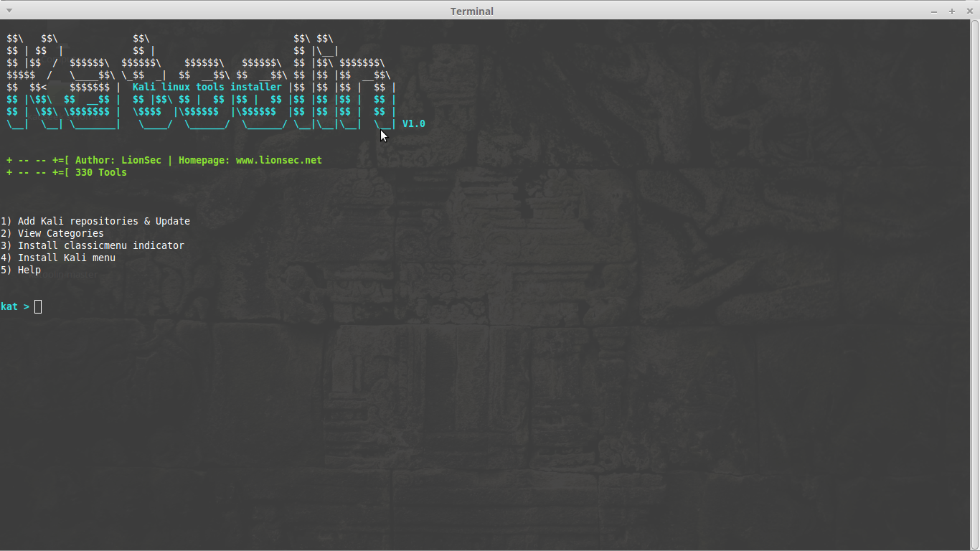Click the www.lionsec.net homepage link
This screenshot has width=980, height=551.
[278, 160]
